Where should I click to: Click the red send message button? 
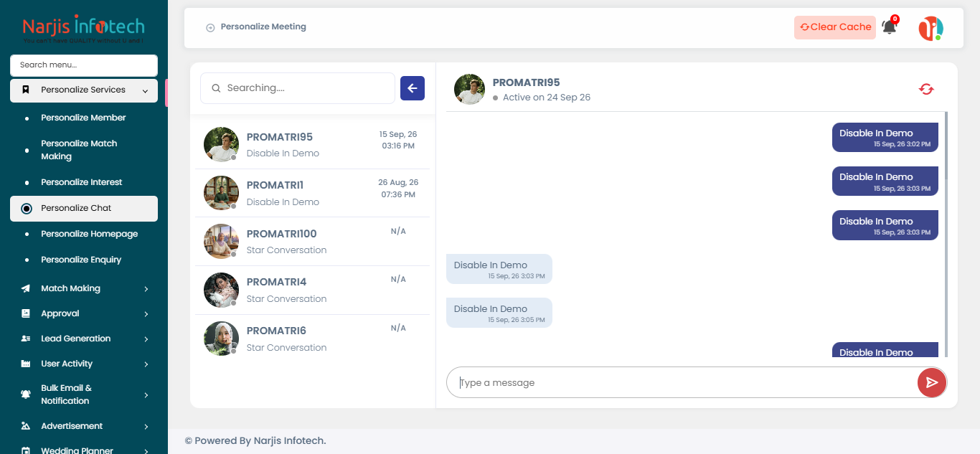[x=932, y=382]
